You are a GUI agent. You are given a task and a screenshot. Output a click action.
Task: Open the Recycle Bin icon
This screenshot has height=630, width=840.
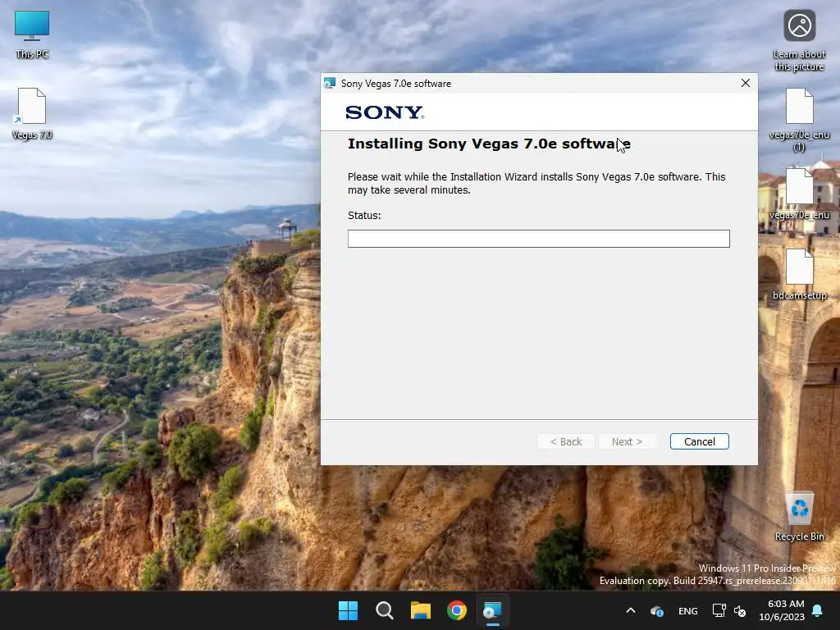click(x=799, y=516)
